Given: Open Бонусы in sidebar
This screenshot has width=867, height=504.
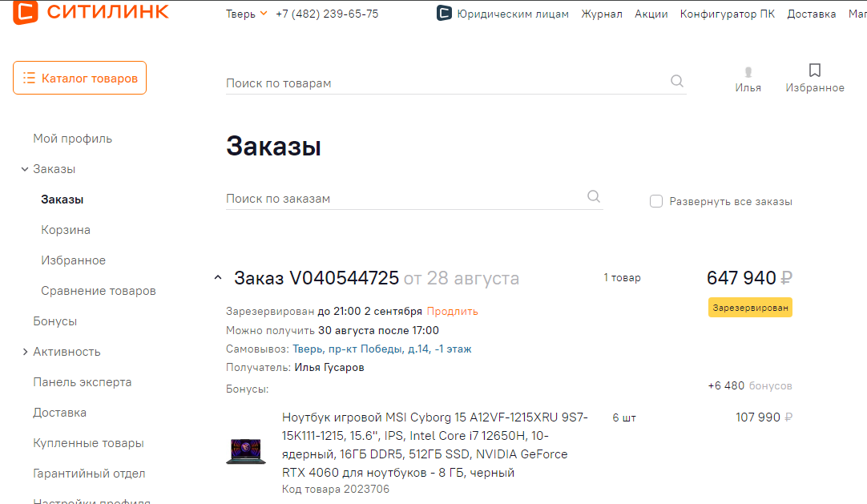Looking at the screenshot, I should (x=54, y=321).
